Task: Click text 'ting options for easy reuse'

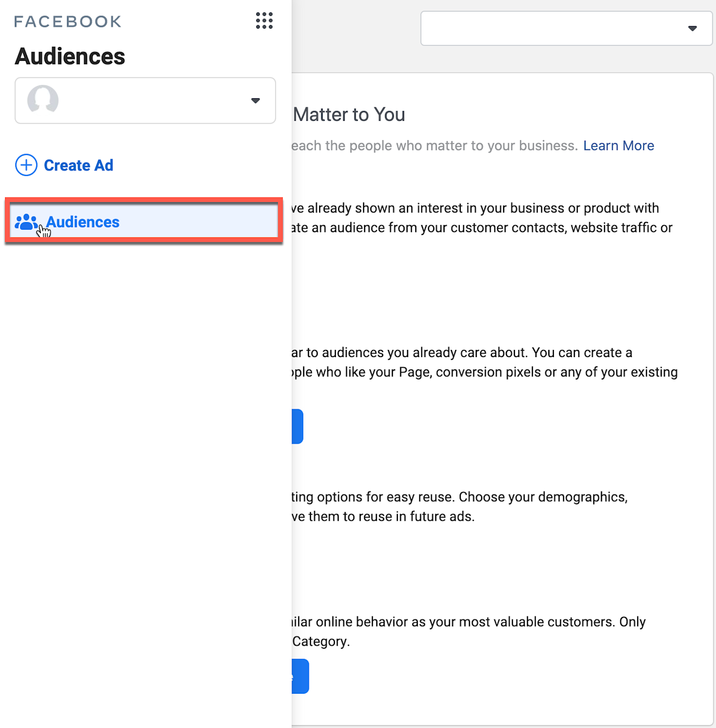Action: tap(372, 497)
